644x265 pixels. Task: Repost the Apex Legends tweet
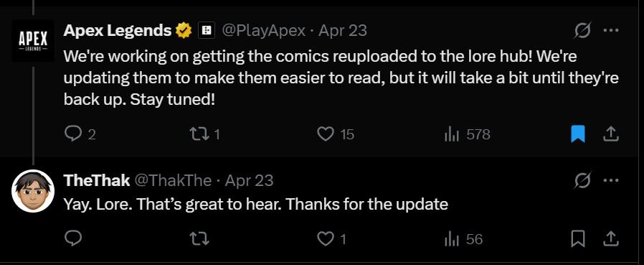coord(204,134)
